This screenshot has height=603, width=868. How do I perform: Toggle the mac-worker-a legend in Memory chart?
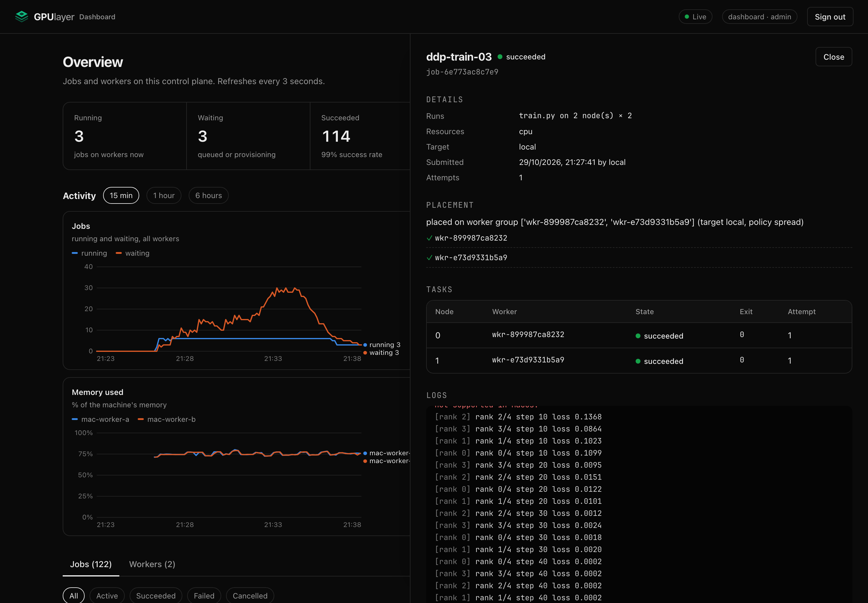point(100,419)
